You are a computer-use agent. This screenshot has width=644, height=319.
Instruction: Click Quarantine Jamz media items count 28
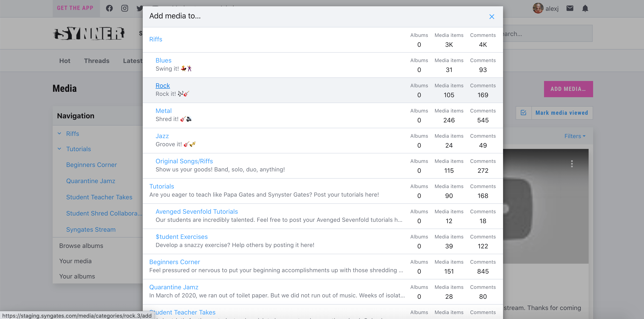point(449,297)
